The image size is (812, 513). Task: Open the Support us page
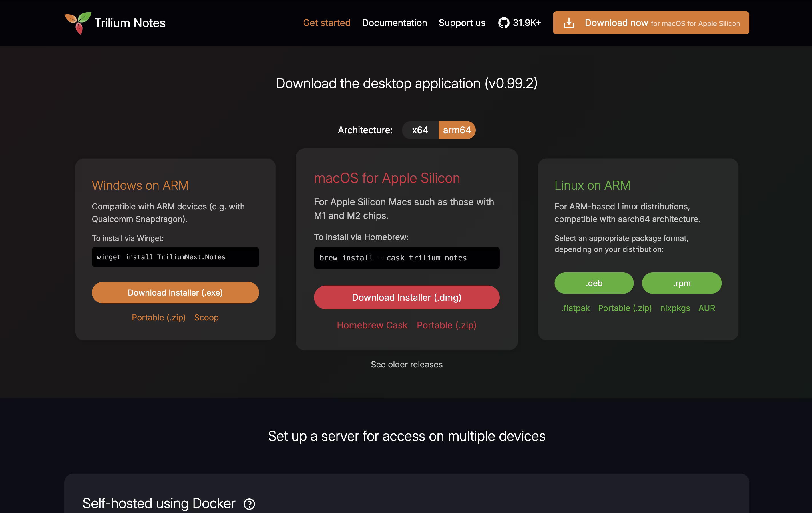[462, 23]
